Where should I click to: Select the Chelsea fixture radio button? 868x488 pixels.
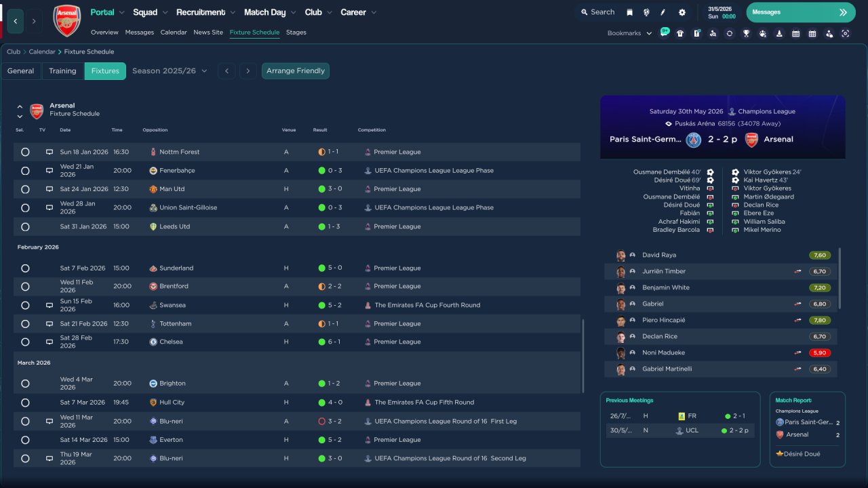click(x=25, y=342)
